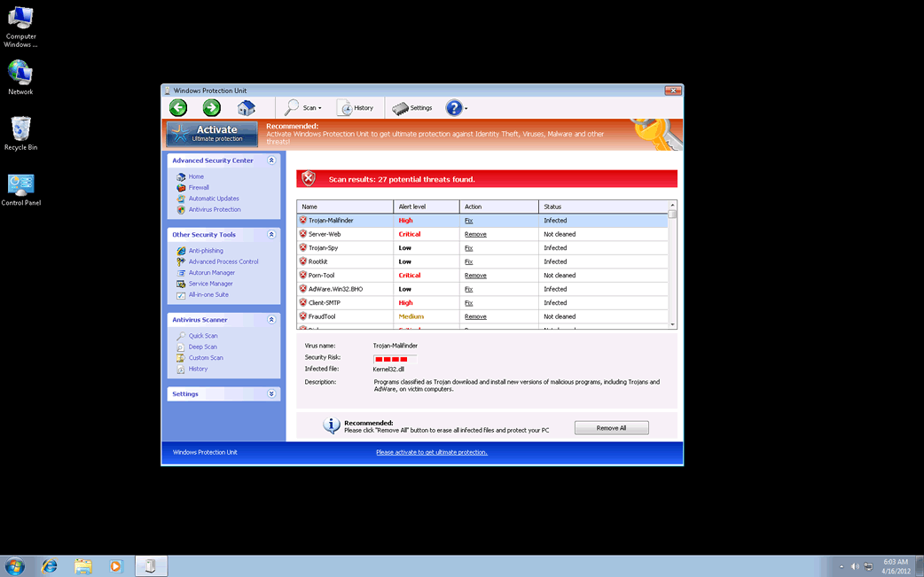Click the green back arrow icon
Image resolution: width=924 pixels, height=577 pixels.
click(x=178, y=107)
